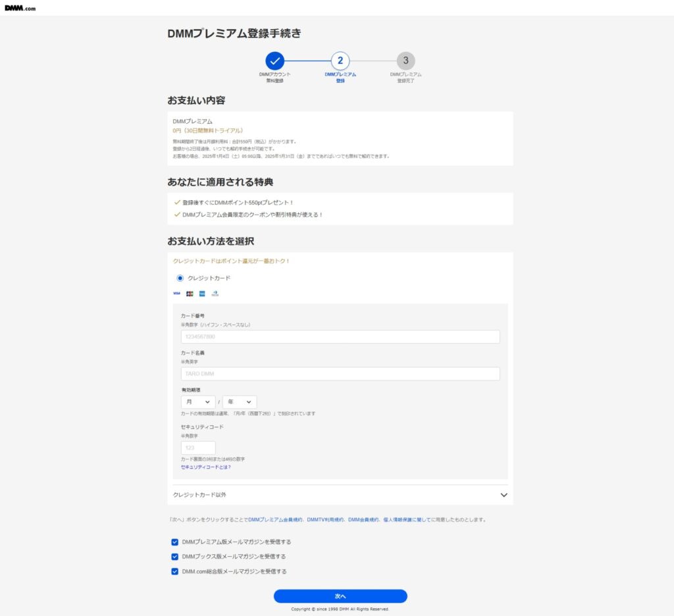Click the step 2 circle indicator
Image resolution: width=674 pixels, height=616 pixels.
pyautogui.click(x=340, y=61)
